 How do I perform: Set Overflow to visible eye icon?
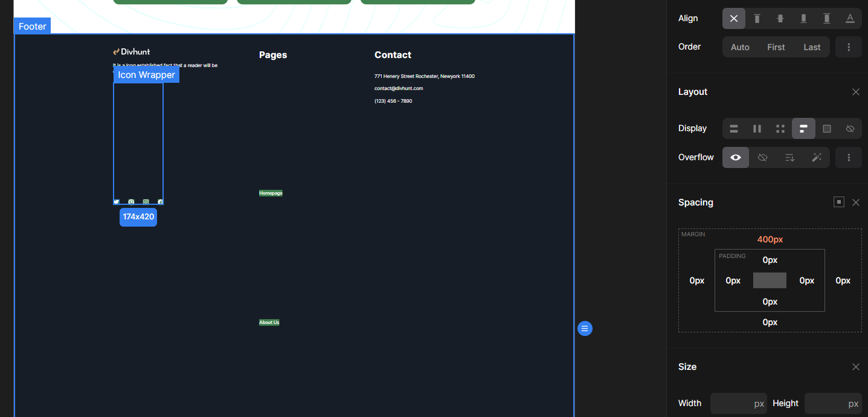point(736,157)
